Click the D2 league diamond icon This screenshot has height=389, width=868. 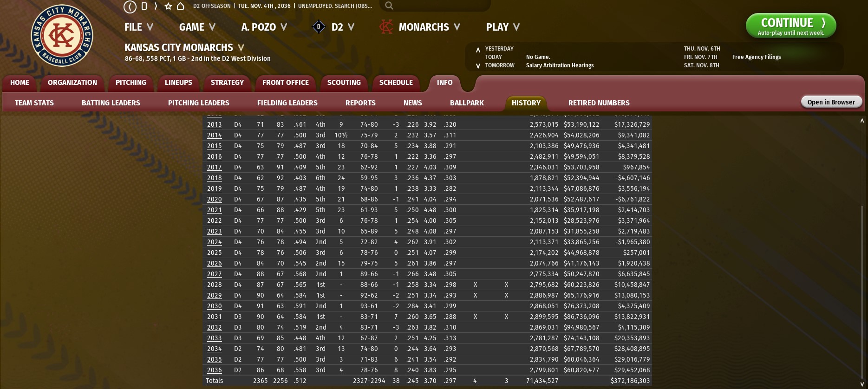[318, 27]
